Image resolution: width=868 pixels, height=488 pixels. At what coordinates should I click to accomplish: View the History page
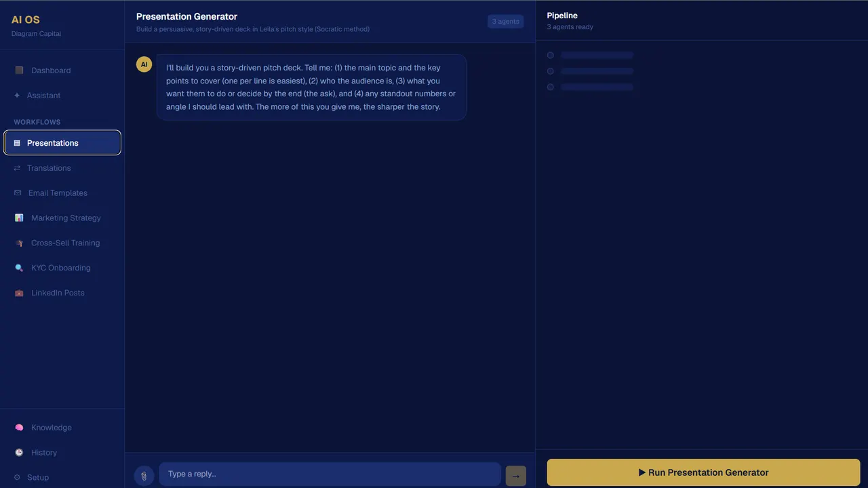[x=62, y=453]
